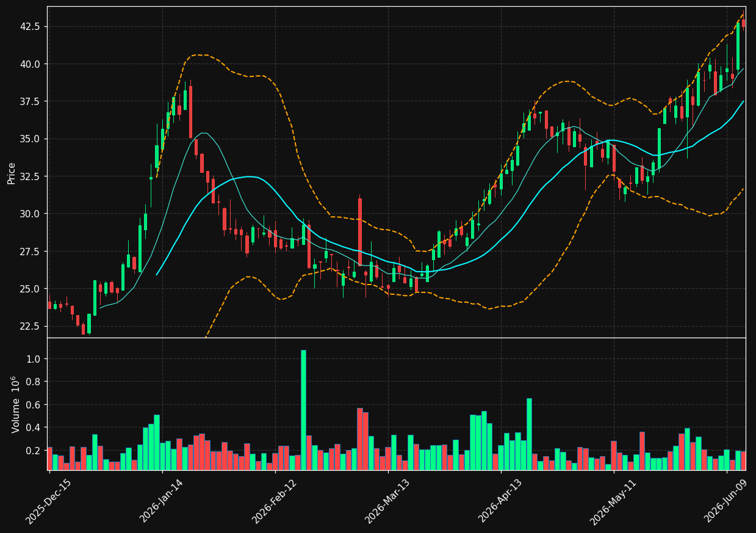Click the 2026-May-11 date label
Image resolution: width=756 pixels, height=533 pixels.
612,501
